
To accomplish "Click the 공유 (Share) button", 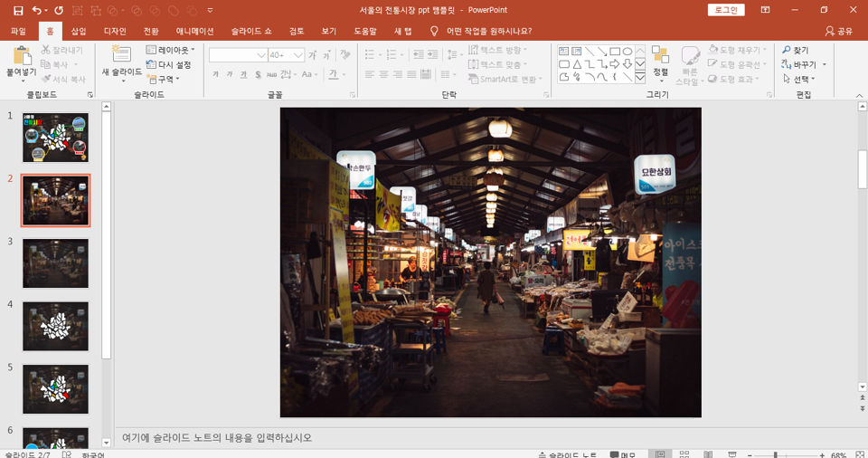I will [839, 31].
